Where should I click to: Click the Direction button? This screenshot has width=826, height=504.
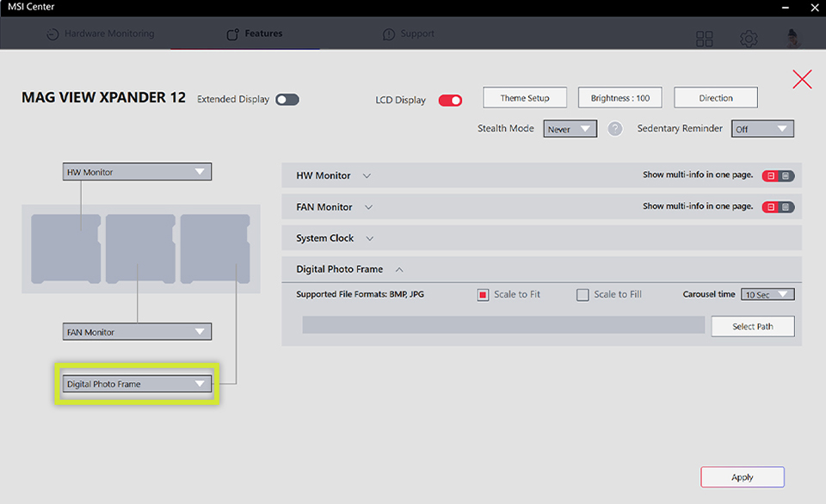pyautogui.click(x=716, y=98)
